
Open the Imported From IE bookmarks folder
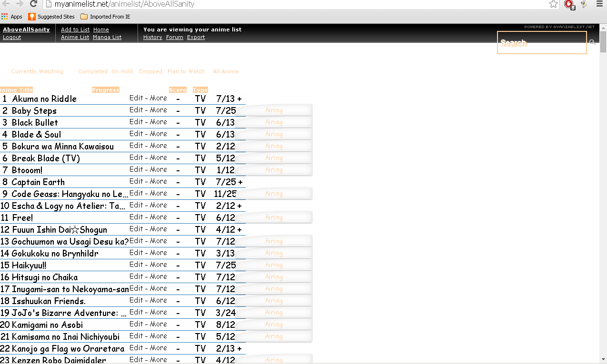pos(105,17)
